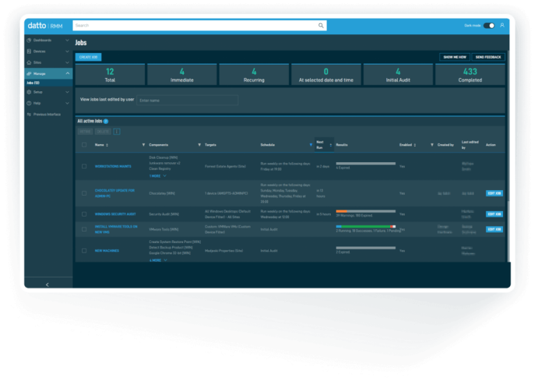The image size is (535, 392).
Task: Show the 433 Completed jobs tab
Action: pyautogui.click(x=470, y=75)
